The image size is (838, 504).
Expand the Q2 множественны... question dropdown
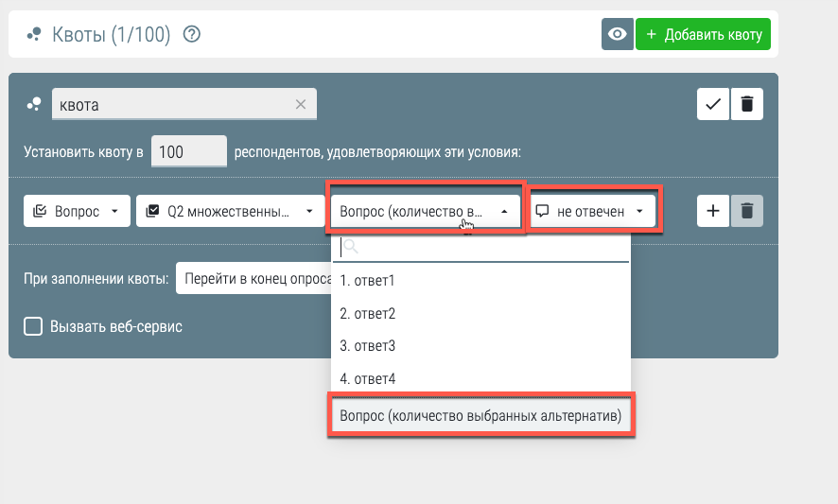(x=231, y=211)
